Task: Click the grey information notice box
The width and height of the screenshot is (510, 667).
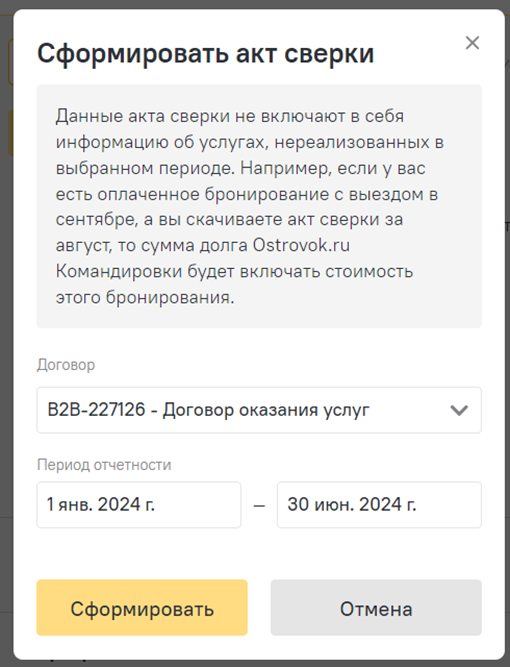Action: click(x=259, y=206)
